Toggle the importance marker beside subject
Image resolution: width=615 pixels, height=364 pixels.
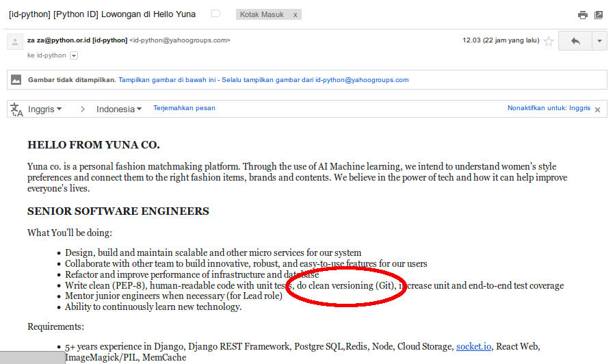pyautogui.click(x=215, y=14)
